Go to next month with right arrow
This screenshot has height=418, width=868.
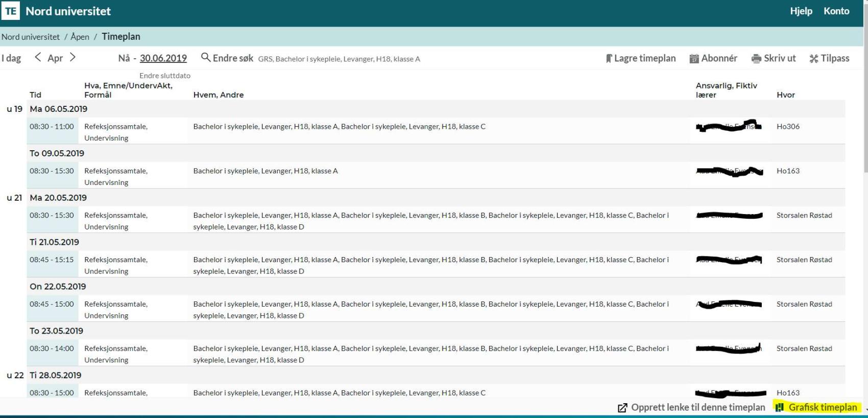click(x=73, y=57)
